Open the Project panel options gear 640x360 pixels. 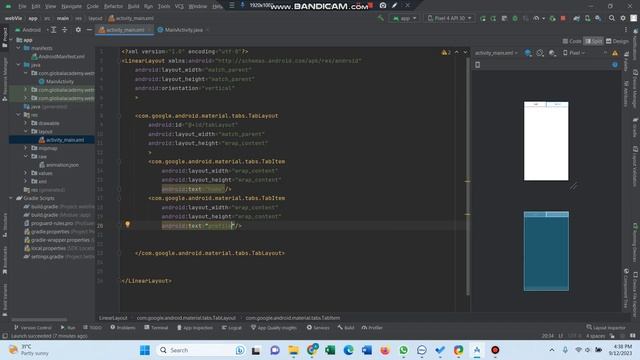coord(78,30)
